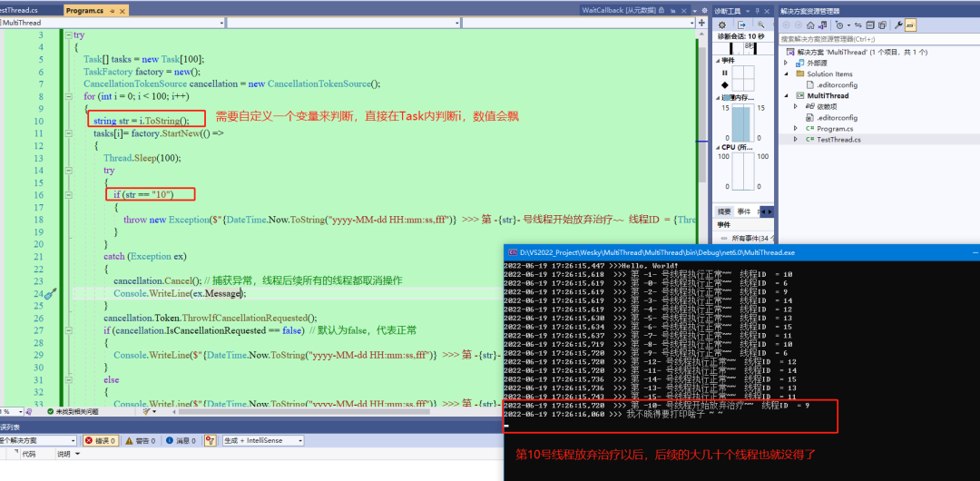Close the diagnostic tools panel

pos(767,11)
